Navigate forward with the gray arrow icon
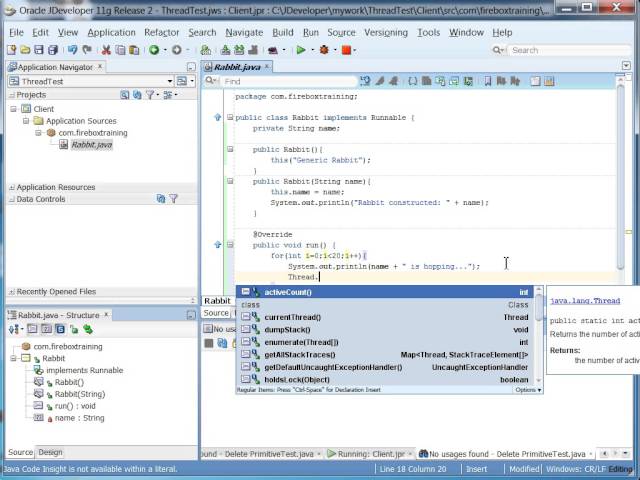 pos(176,50)
